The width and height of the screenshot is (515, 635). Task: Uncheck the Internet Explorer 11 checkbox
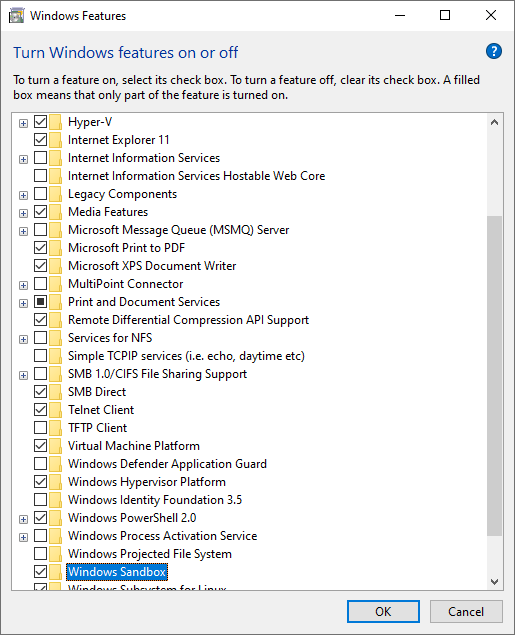tap(40, 140)
